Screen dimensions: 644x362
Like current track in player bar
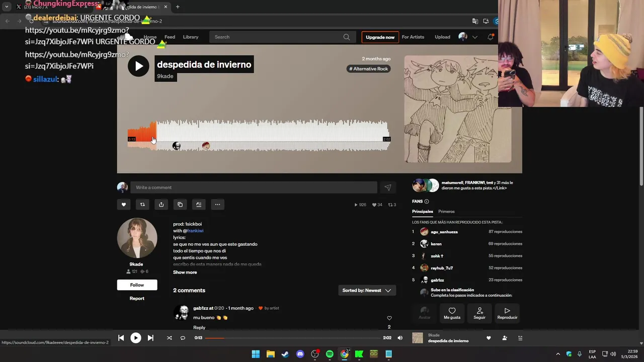[489, 338]
